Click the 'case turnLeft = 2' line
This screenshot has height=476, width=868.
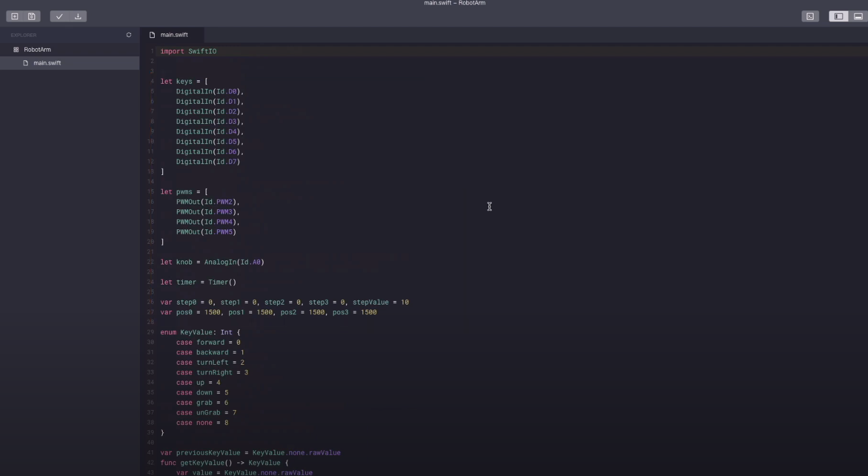pos(210,362)
